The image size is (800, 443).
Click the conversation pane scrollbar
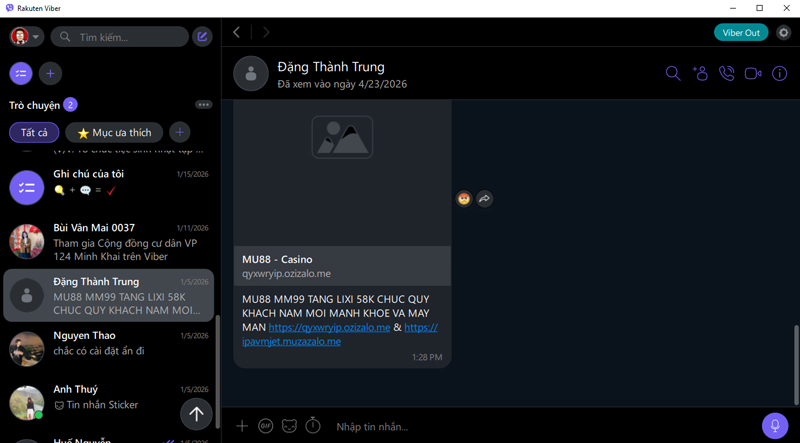tap(796, 365)
